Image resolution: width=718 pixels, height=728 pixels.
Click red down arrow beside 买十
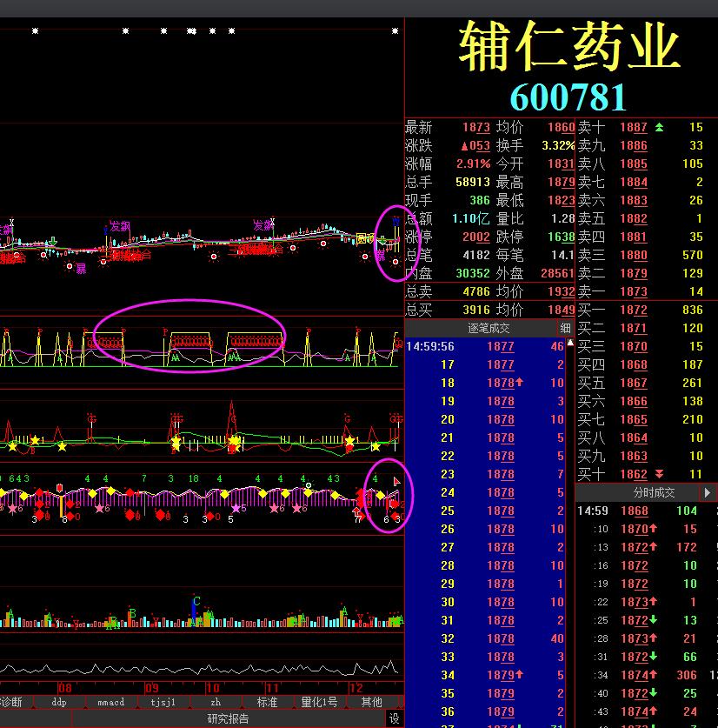659,474
